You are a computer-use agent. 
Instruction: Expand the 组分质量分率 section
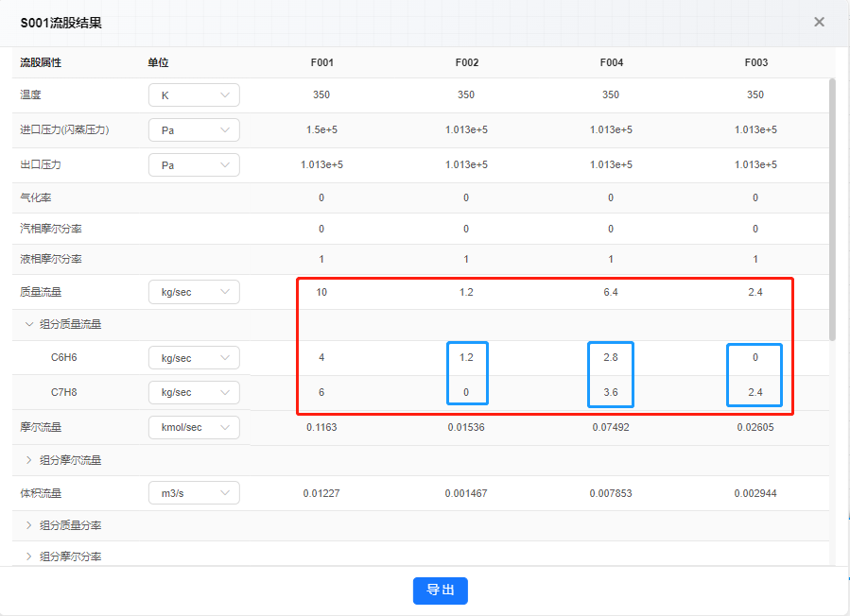29,525
